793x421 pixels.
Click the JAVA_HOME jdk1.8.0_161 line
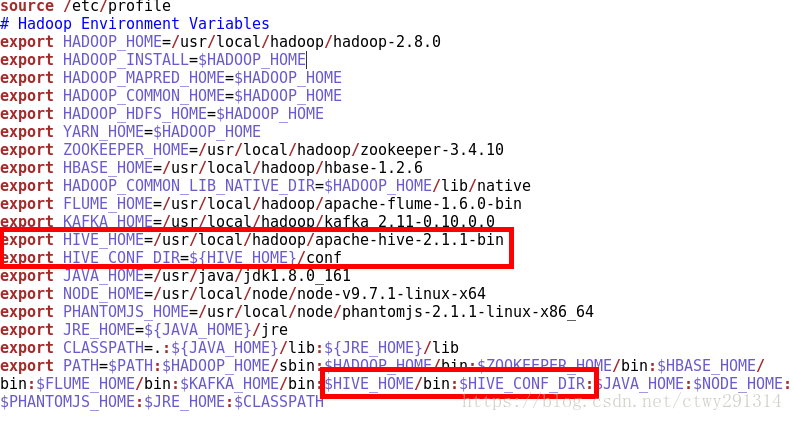point(175,276)
